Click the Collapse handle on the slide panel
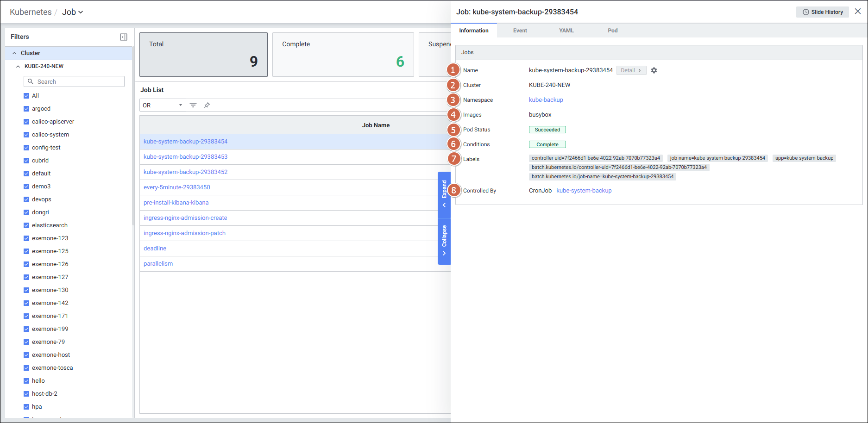This screenshot has width=868, height=423. pyautogui.click(x=444, y=240)
